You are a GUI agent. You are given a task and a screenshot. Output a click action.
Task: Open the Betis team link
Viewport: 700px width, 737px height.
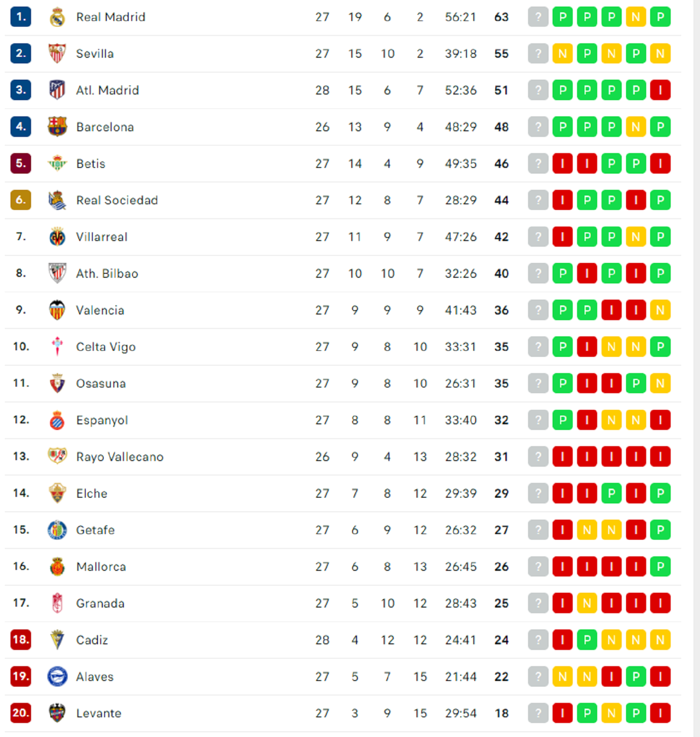(91, 164)
